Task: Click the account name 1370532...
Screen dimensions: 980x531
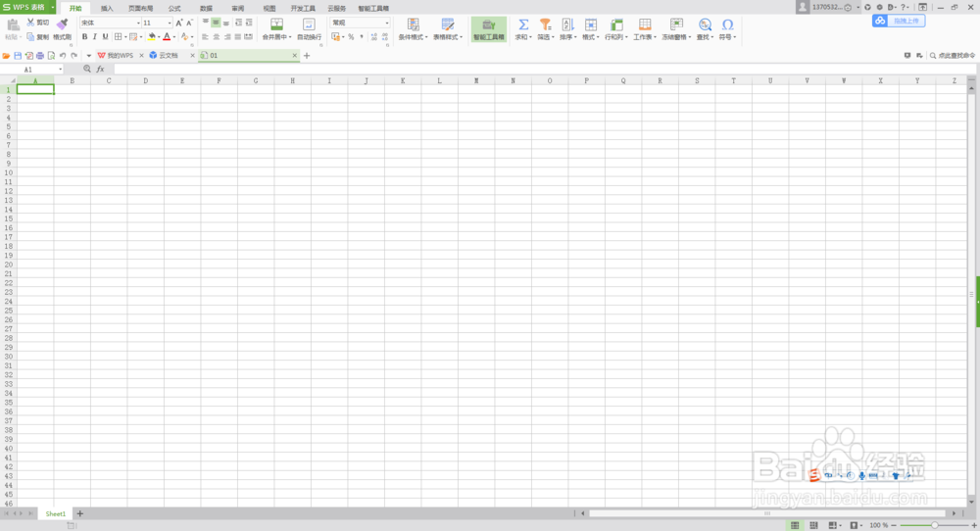Action: click(827, 8)
